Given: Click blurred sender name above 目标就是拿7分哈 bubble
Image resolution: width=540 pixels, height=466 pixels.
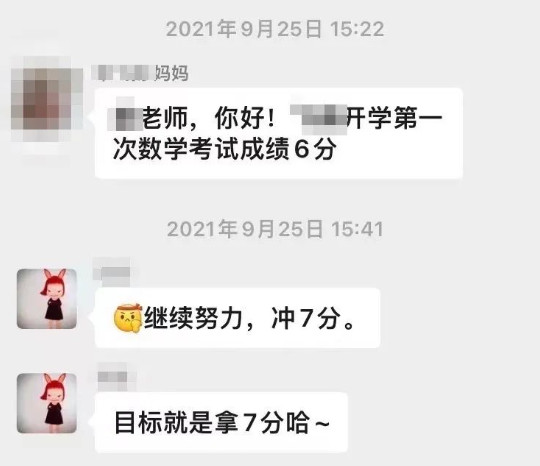Looking at the screenshot, I should click(114, 377).
